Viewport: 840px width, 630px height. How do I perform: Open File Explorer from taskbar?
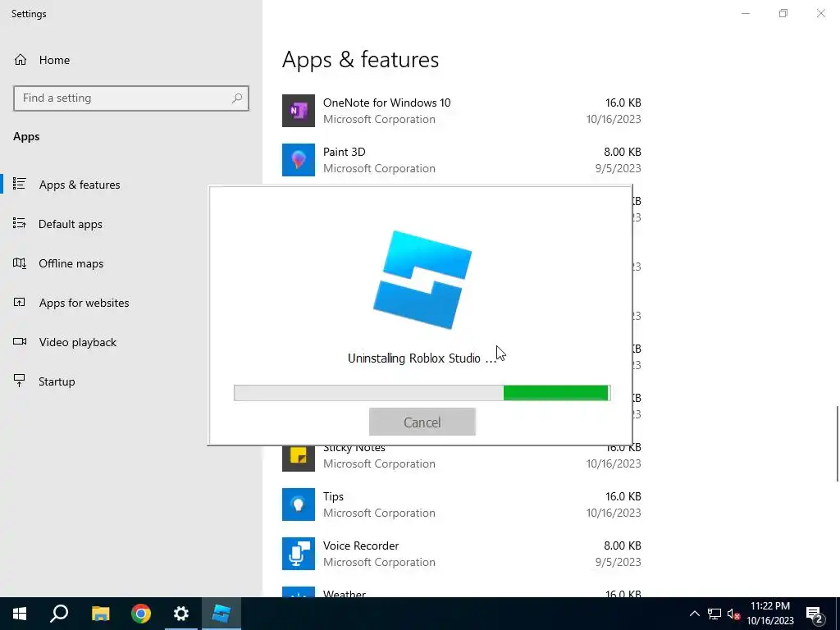pyautogui.click(x=100, y=614)
